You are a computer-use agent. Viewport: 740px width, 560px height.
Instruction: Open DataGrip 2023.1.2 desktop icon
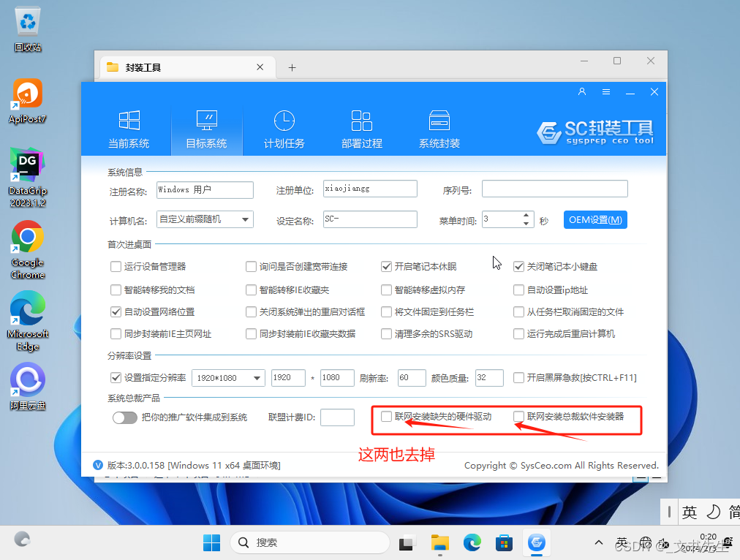(x=28, y=178)
